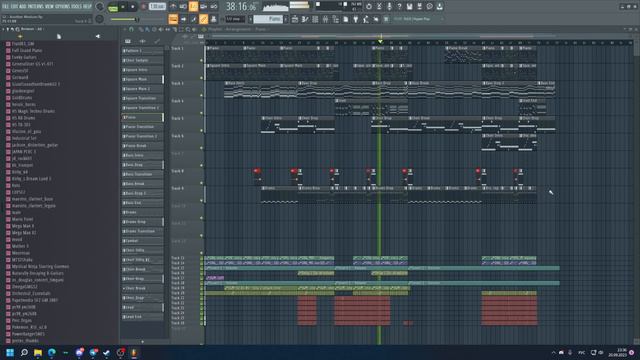Click the question mark help icon
This screenshot has height=360, width=640.
[399, 7]
